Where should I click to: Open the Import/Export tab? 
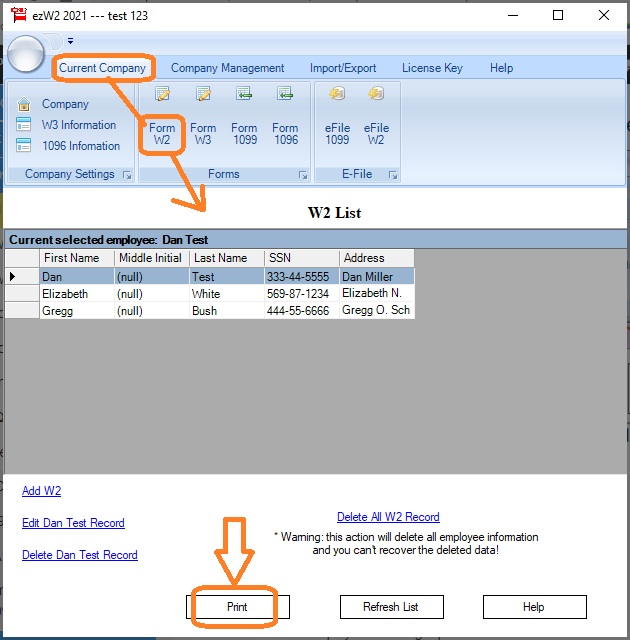(x=343, y=68)
